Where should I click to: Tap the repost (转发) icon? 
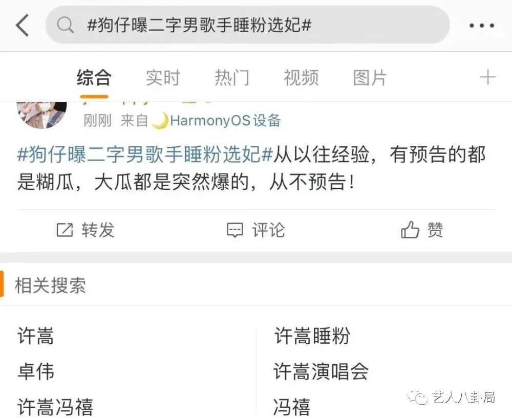tap(65, 230)
